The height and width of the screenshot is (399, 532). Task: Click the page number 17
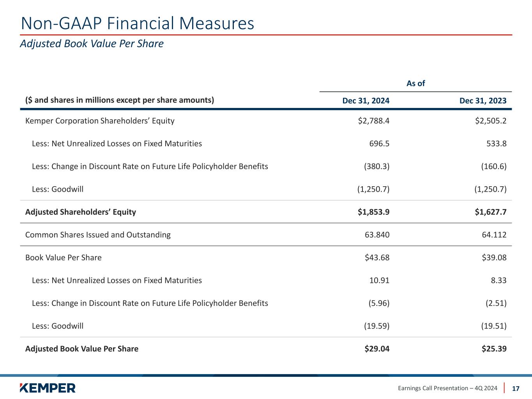click(516, 388)
